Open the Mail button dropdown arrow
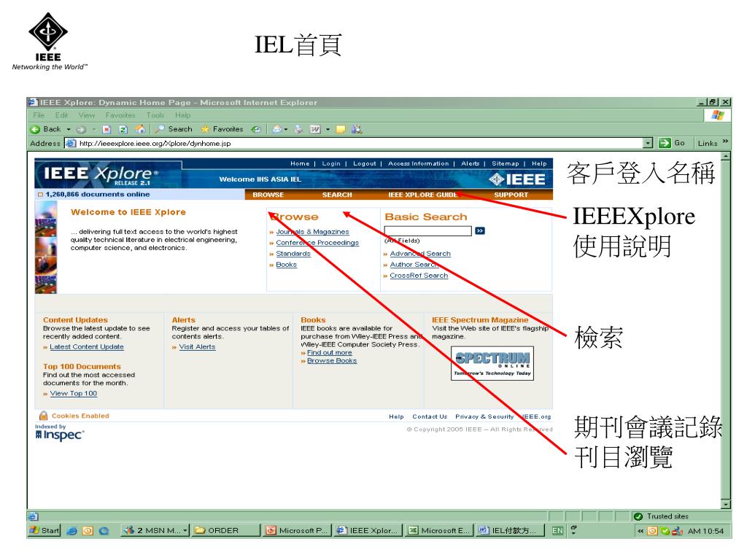 pos(286,130)
